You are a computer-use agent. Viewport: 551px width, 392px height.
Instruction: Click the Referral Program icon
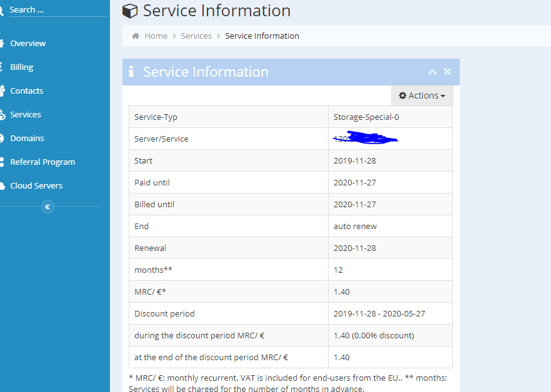click(2, 162)
